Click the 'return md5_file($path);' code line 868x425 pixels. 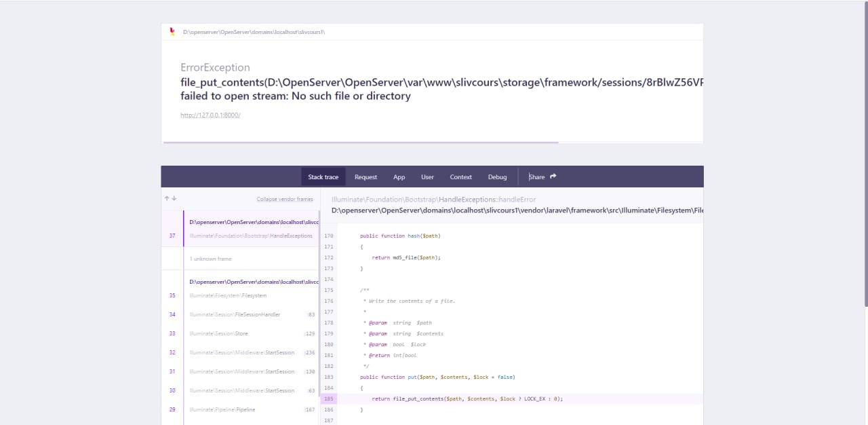click(406, 257)
